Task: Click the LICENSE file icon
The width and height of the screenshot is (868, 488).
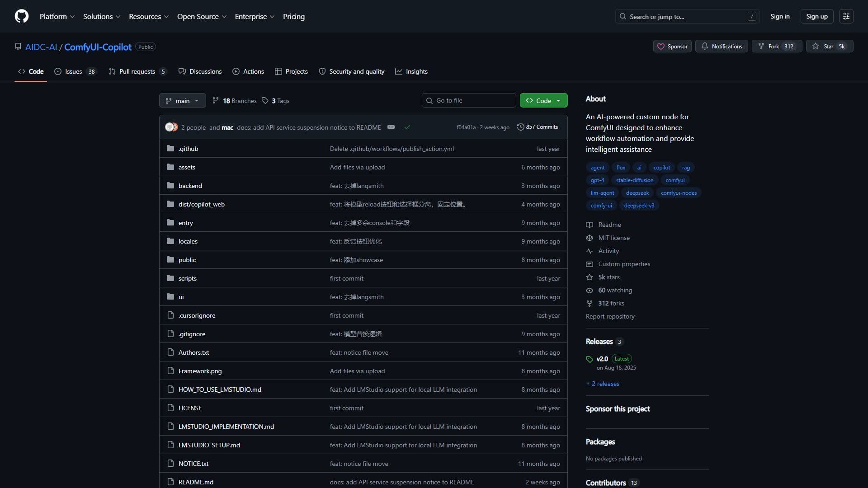Action: pyautogui.click(x=170, y=408)
